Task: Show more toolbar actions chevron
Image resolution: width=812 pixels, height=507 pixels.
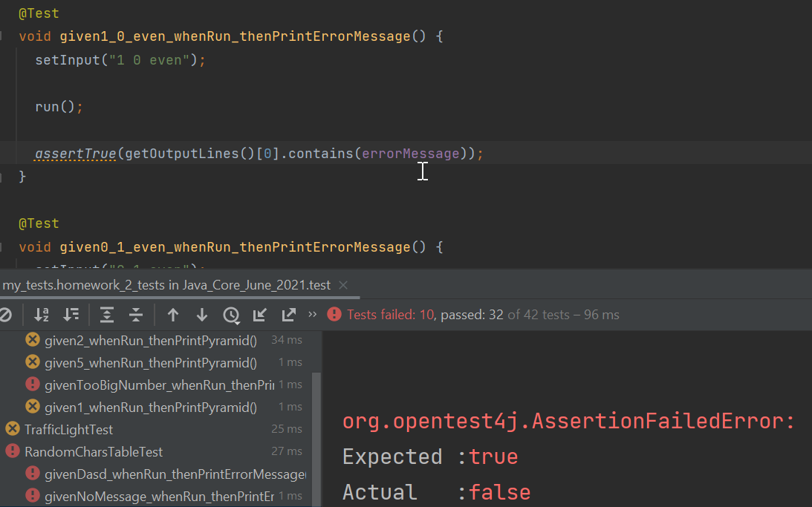Action: [x=312, y=314]
